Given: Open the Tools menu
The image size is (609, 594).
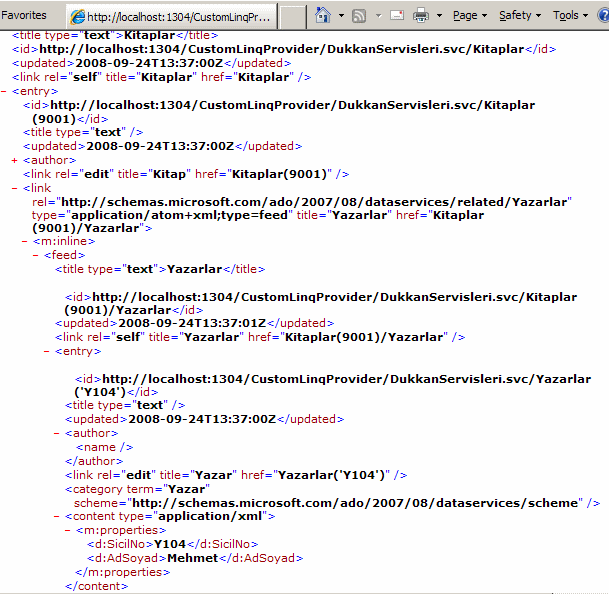Looking at the screenshot, I should click(x=569, y=16).
